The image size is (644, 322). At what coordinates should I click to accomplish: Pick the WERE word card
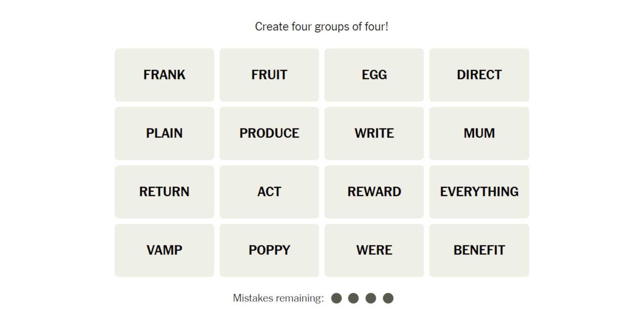click(374, 251)
